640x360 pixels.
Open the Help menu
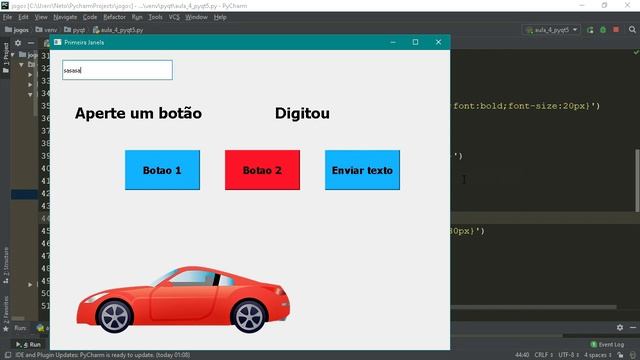pyautogui.click(x=220, y=17)
